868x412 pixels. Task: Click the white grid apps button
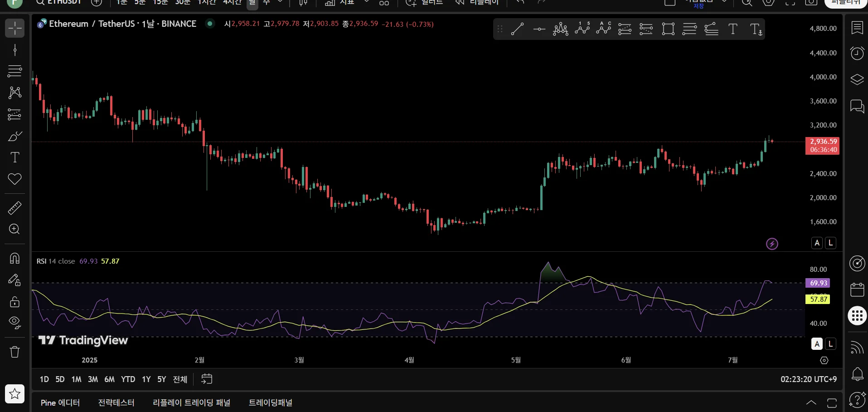(857, 316)
